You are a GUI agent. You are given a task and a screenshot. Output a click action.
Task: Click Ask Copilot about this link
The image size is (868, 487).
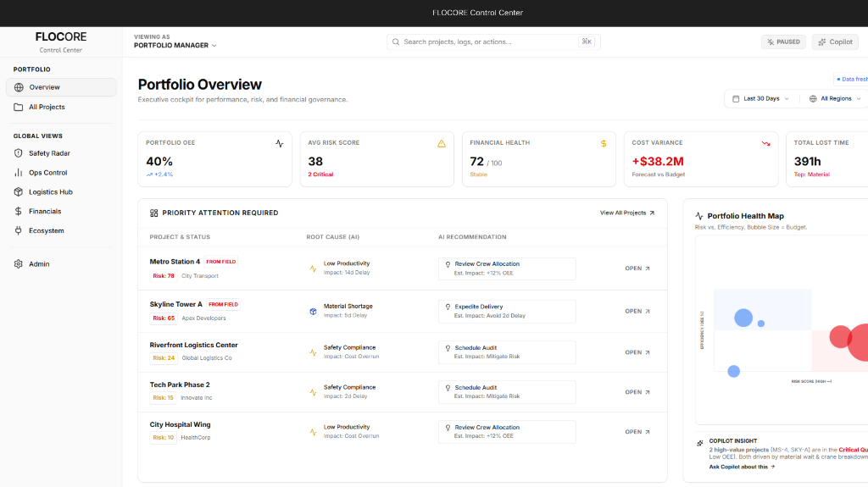click(742, 467)
